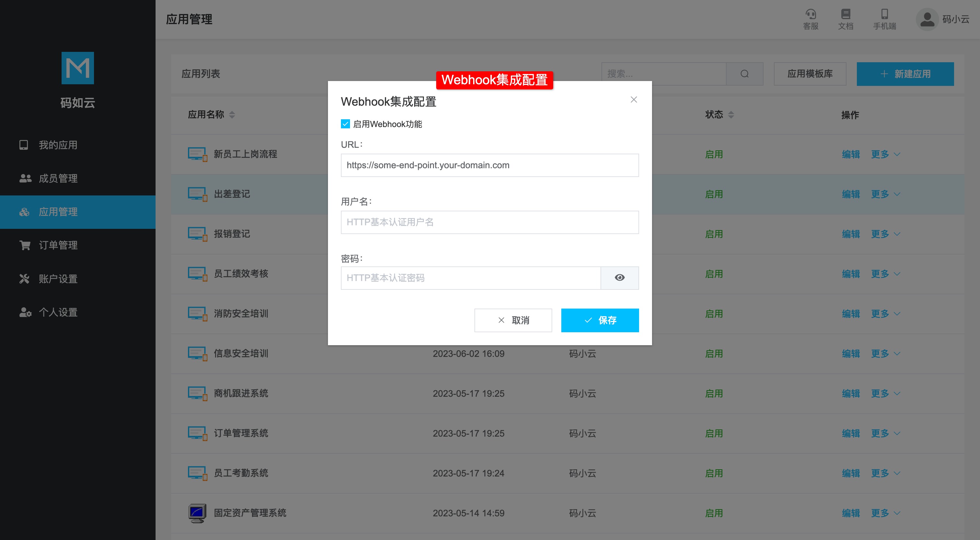This screenshot has width=980, height=540.
Task: Click 编辑 link for 出差登记
Action: 851,194
